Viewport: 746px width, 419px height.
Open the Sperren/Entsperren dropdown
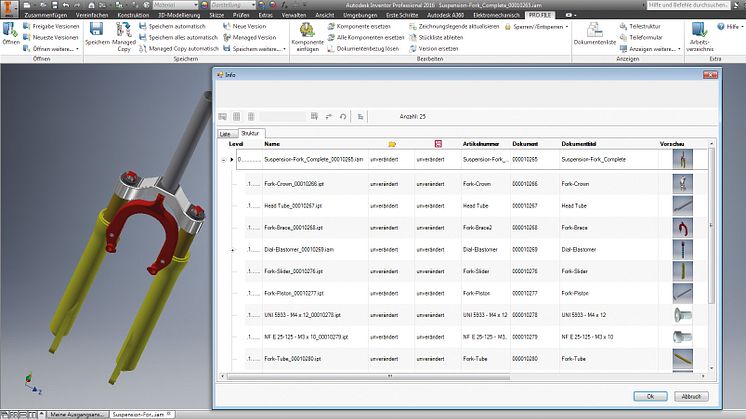click(x=536, y=27)
